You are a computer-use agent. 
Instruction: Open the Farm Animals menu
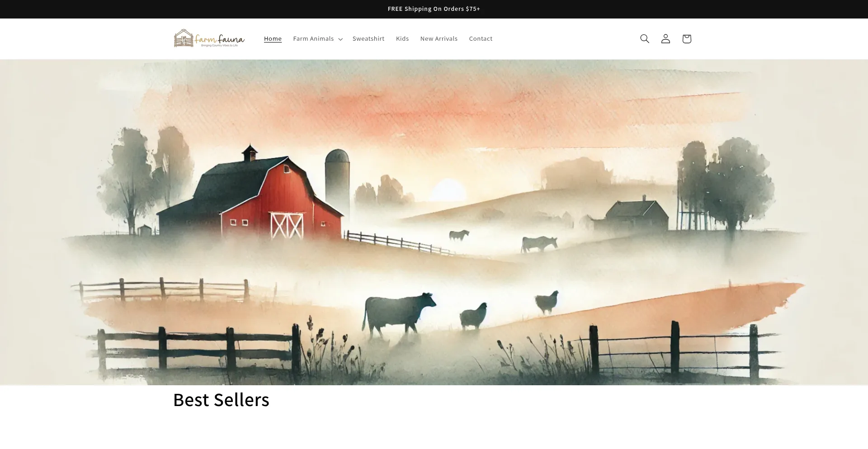click(x=318, y=39)
